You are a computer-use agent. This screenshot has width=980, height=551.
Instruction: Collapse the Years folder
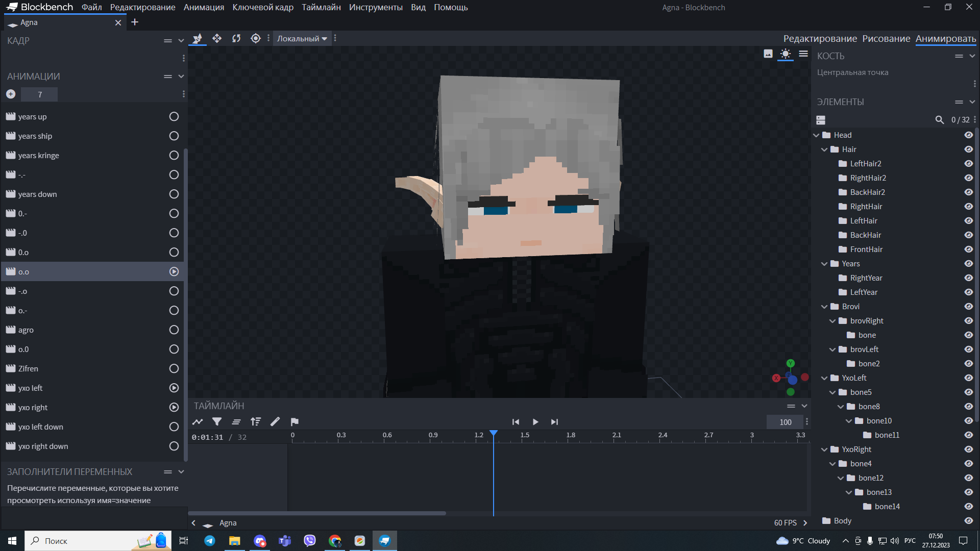point(825,264)
